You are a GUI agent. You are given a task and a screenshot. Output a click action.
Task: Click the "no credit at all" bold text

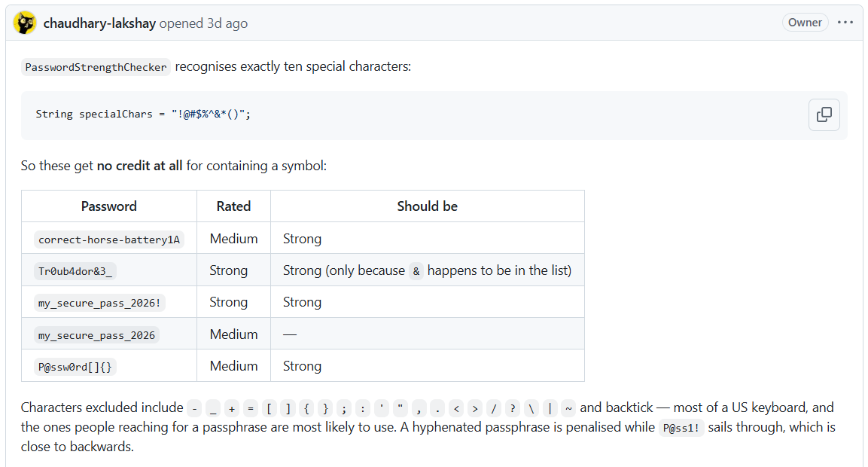pos(139,166)
